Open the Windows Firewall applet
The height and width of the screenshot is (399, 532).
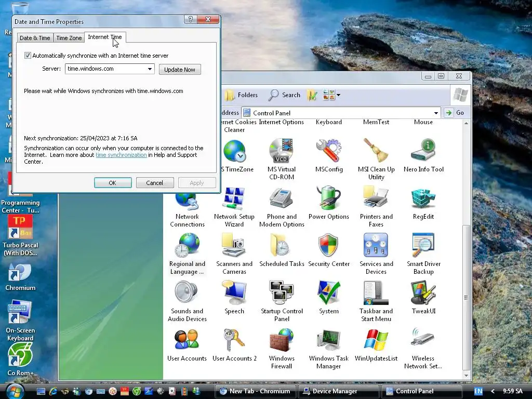[282, 349]
